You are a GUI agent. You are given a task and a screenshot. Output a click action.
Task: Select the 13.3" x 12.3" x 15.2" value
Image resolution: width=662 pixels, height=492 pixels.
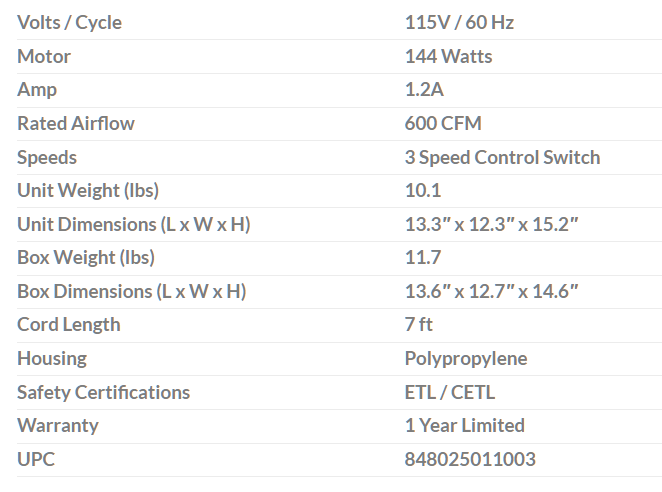[492, 224]
